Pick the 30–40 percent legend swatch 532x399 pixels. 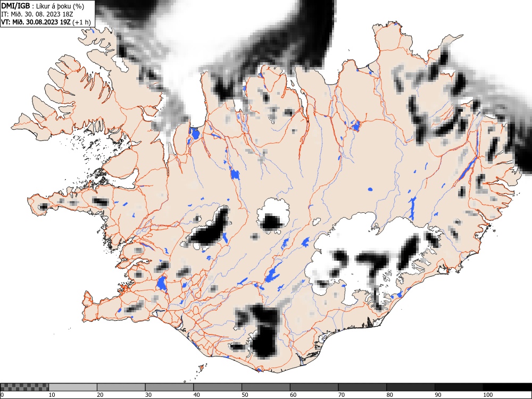pyautogui.click(x=169, y=387)
